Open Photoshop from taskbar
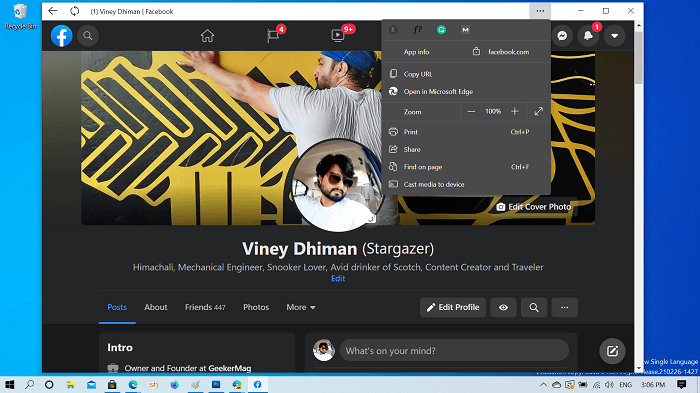Viewport: 700px width, 393px height. click(x=216, y=385)
